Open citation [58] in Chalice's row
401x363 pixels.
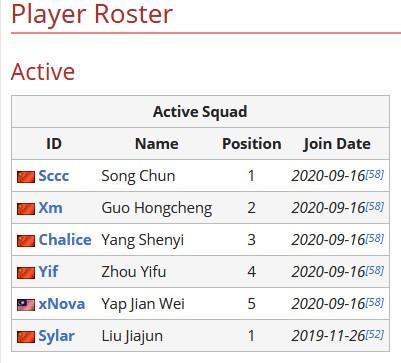(375, 238)
